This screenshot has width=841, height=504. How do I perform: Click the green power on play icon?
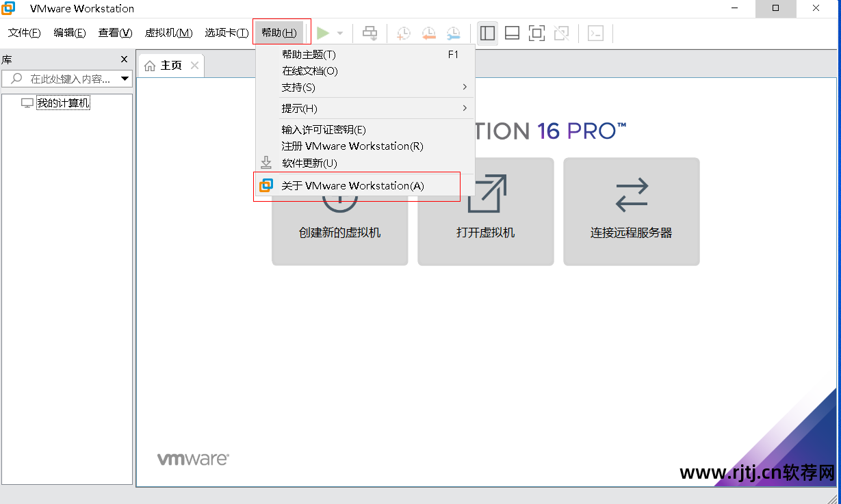tap(323, 33)
